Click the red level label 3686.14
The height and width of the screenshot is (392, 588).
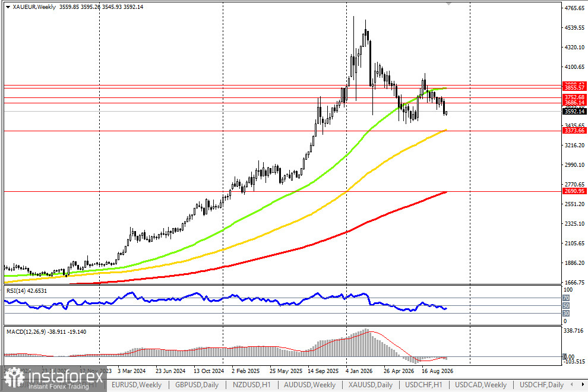point(574,102)
